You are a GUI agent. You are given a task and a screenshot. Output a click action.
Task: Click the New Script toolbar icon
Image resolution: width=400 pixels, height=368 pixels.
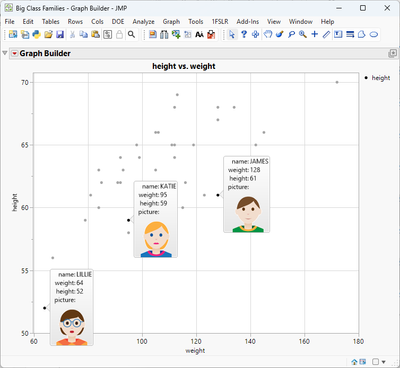click(x=25, y=34)
